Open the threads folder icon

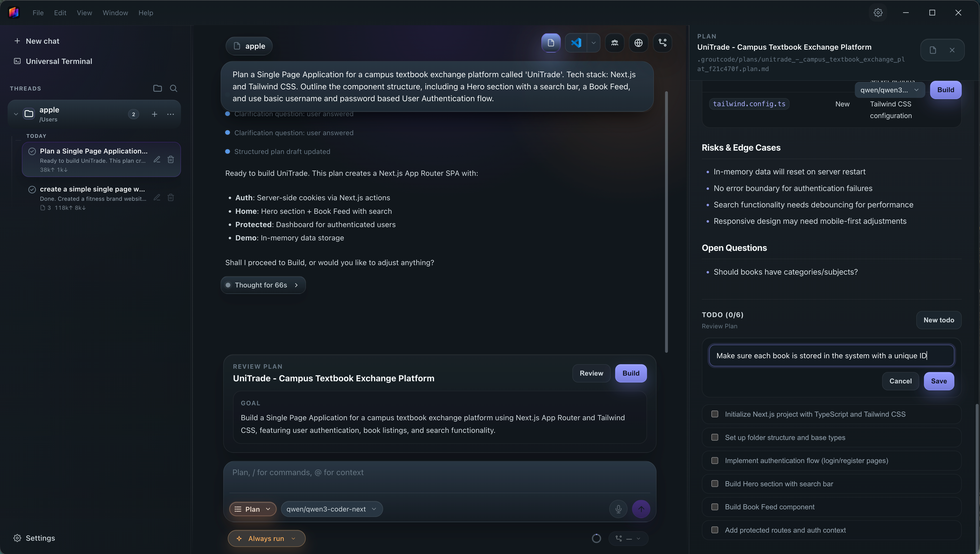tap(157, 88)
